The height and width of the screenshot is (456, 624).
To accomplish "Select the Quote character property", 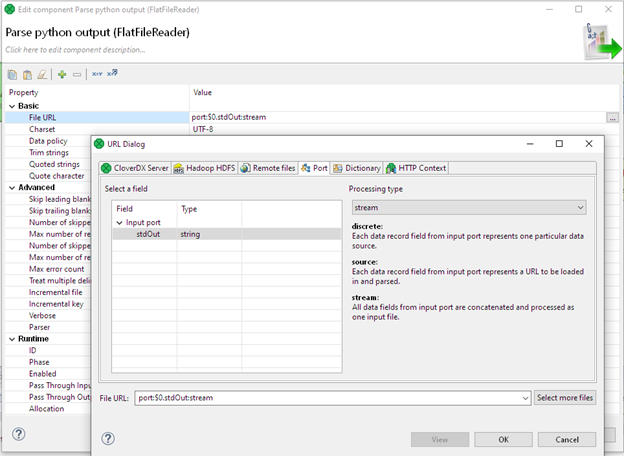I will pyautogui.click(x=57, y=176).
